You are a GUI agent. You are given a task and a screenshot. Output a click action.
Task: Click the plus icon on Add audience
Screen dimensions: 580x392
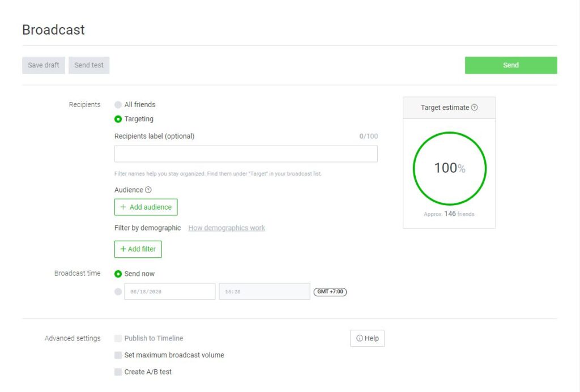point(122,207)
